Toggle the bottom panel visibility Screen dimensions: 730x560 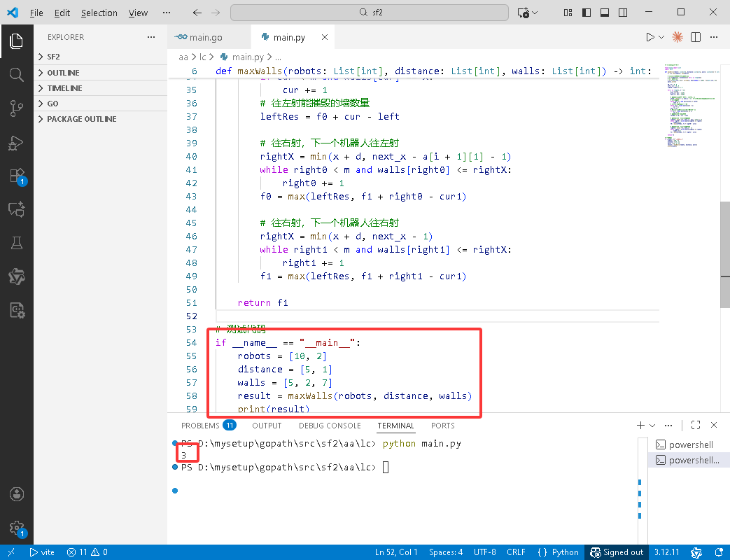click(x=605, y=13)
